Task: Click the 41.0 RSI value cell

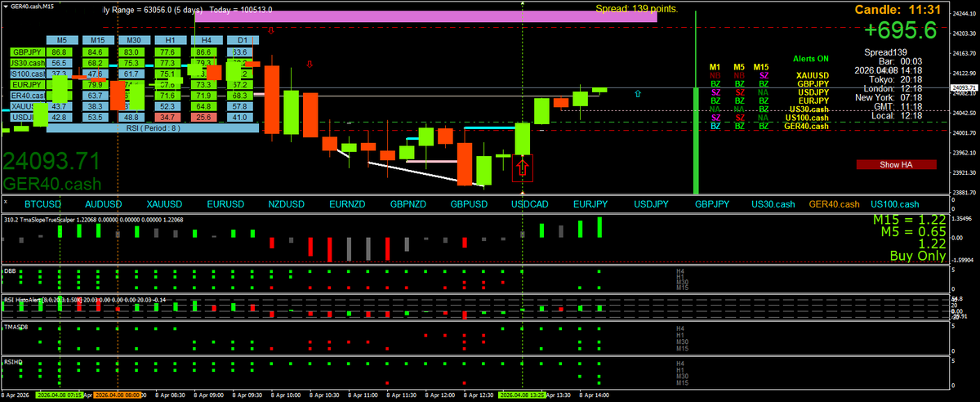Action: (241, 118)
